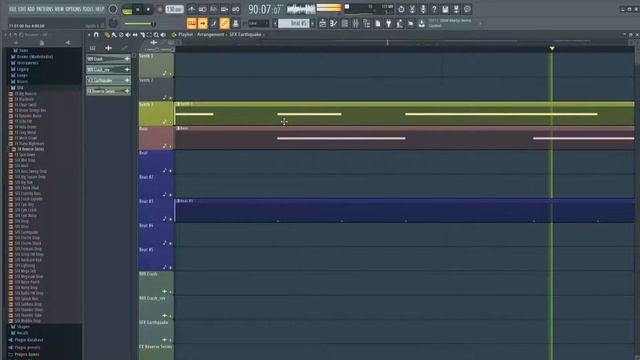The width and height of the screenshot is (640, 360).
Task: Click the wait for input recording icon
Action: [202, 9]
